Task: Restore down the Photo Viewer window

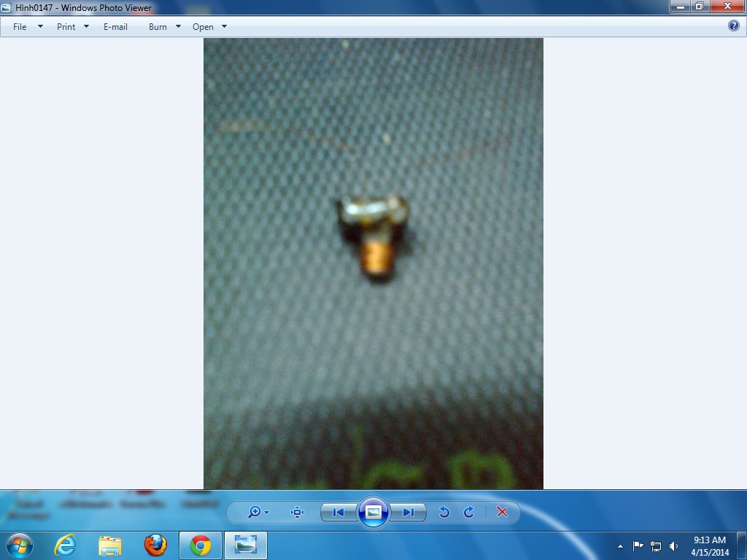Action: (700, 6)
